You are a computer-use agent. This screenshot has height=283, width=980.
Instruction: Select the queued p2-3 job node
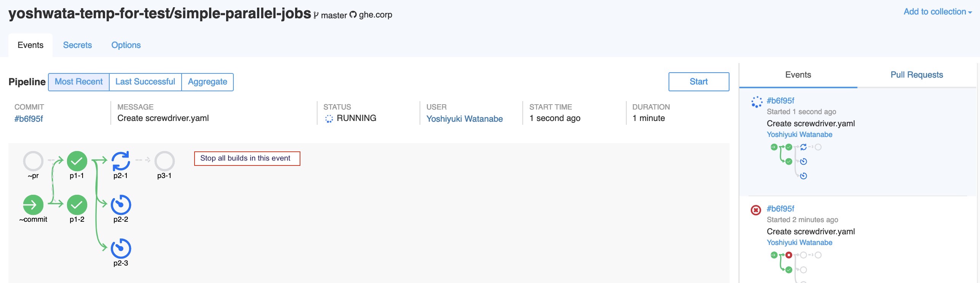121,248
